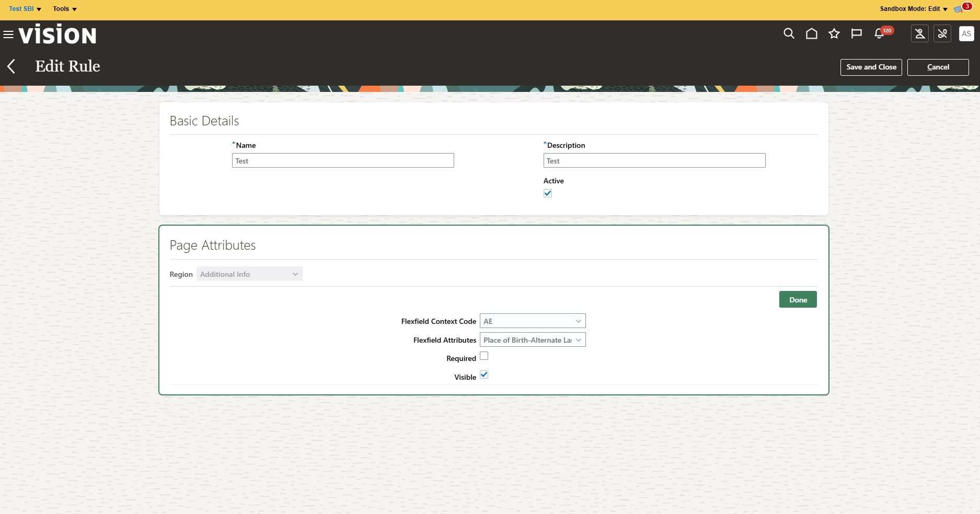Image resolution: width=980 pixels, height=514 pixels.
Task: Click Save and Close button
Action: (x=871, y=67)
